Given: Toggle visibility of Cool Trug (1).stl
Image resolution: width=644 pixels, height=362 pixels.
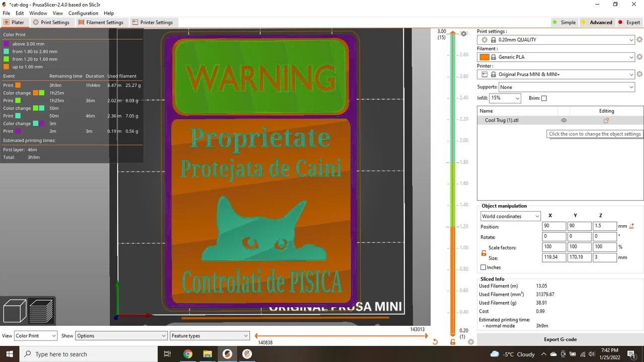Looking at the screenshot, I should (x=563, y=120).
